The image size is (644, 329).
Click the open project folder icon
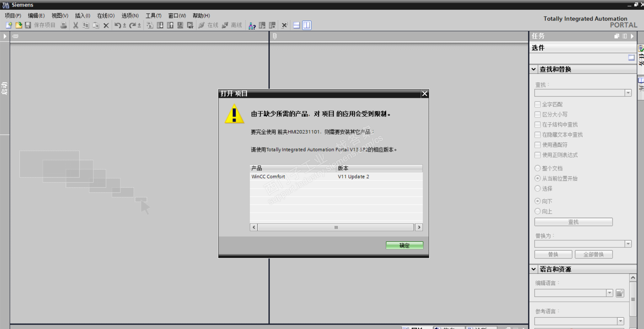[19, 25]
